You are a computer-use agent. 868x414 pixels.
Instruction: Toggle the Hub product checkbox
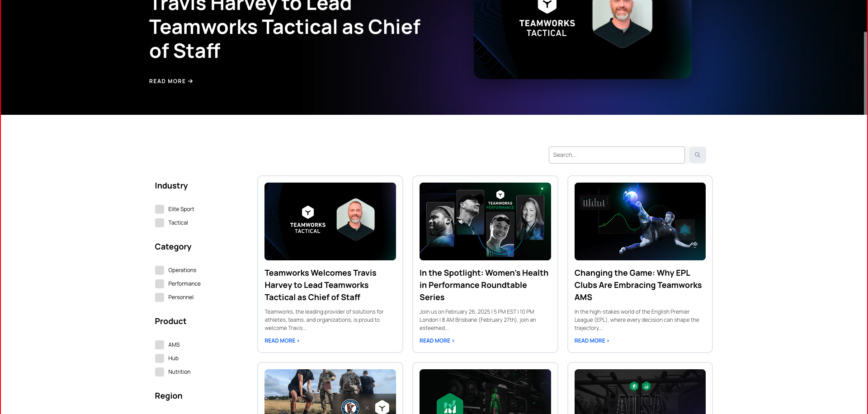[x=160, y=358]
